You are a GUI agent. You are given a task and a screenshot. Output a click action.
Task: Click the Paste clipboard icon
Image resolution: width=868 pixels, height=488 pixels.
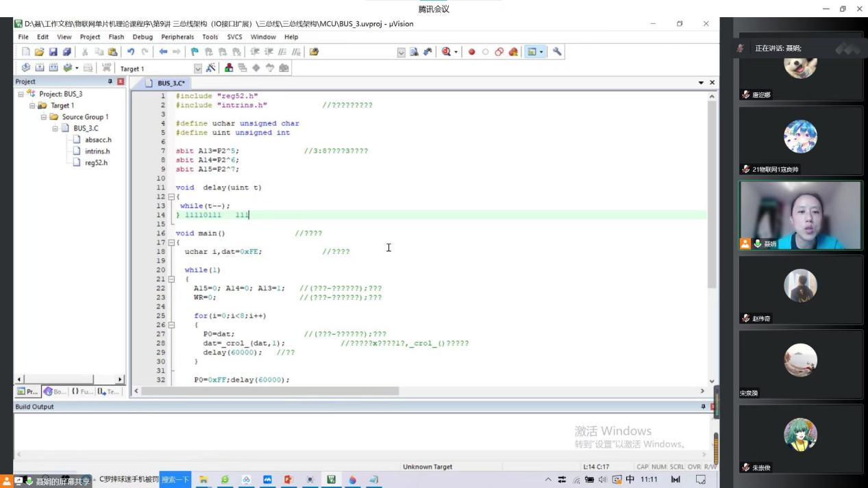point(112,52)
